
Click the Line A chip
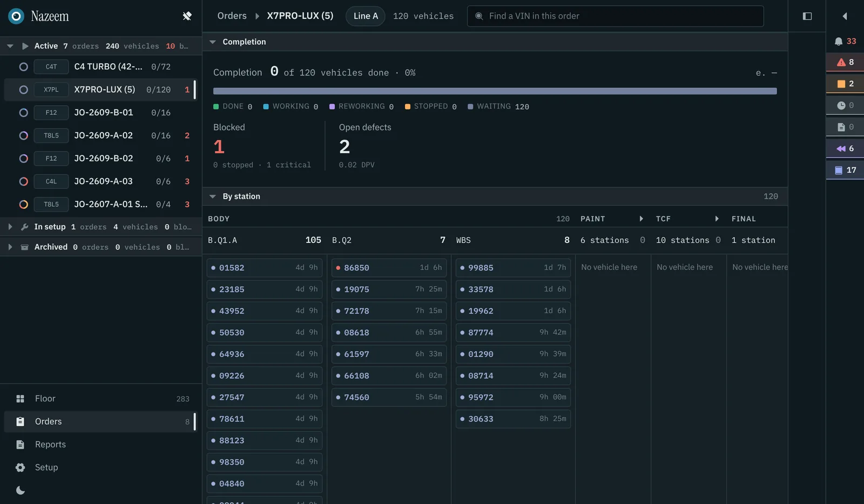point(366,16)
